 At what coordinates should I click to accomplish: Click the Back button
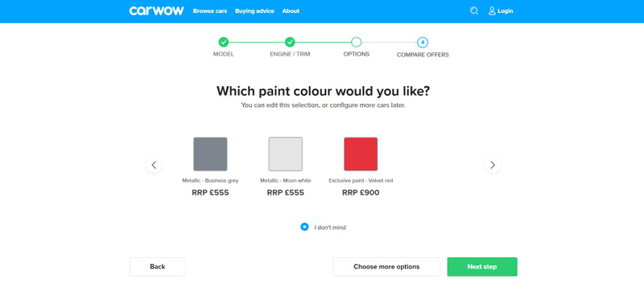point(157,267)
